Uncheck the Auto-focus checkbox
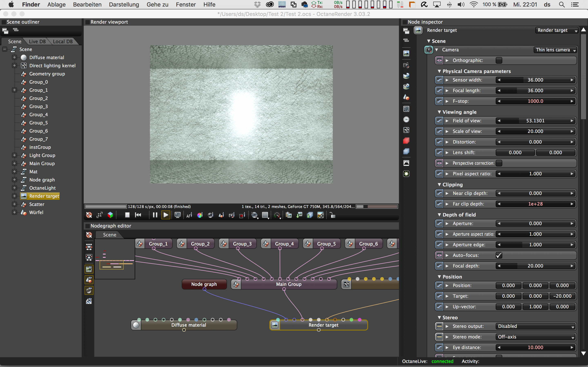 [x=499, y=255]
